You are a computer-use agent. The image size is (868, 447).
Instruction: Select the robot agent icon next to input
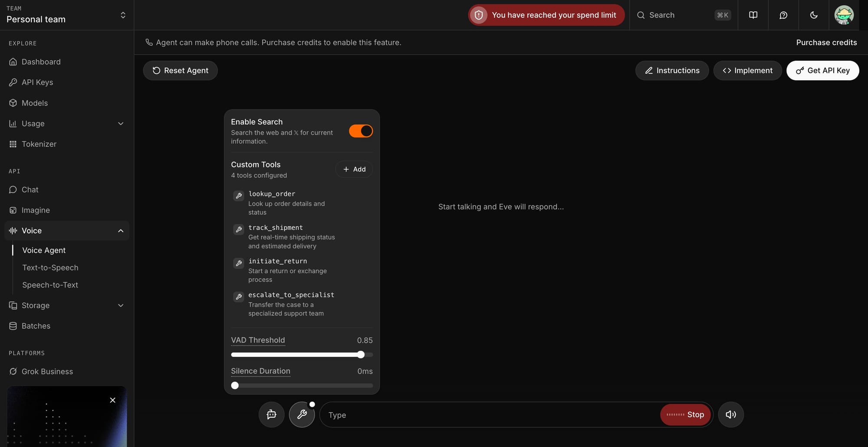click(x=271, y=414)
